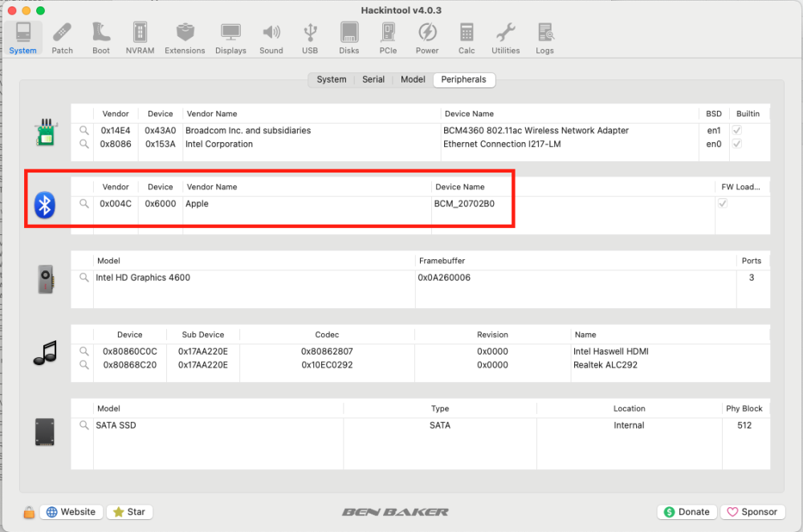
Task: Switch to the Serial tab
Action: [x=373, y=79]
